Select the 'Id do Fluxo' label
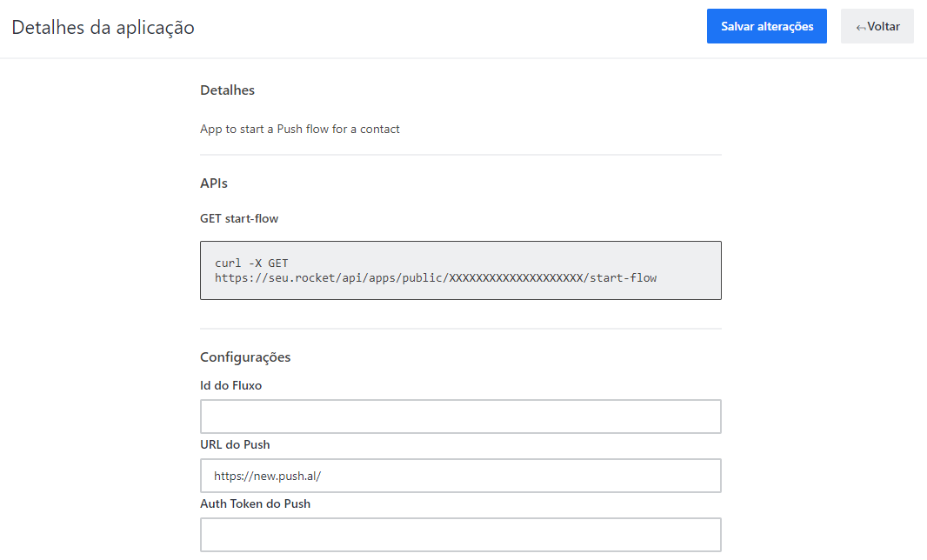927x560 pixels. click(x=231, y=385)
